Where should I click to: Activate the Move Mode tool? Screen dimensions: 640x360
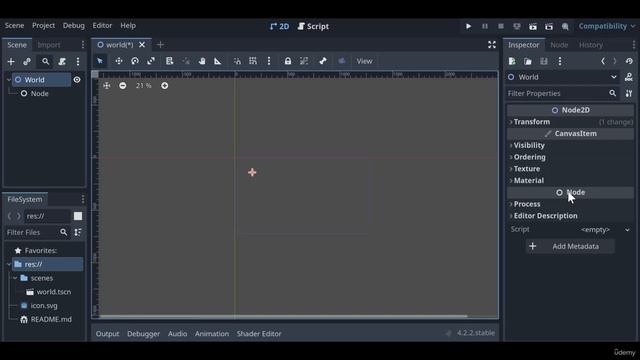[x=119, y=61]
